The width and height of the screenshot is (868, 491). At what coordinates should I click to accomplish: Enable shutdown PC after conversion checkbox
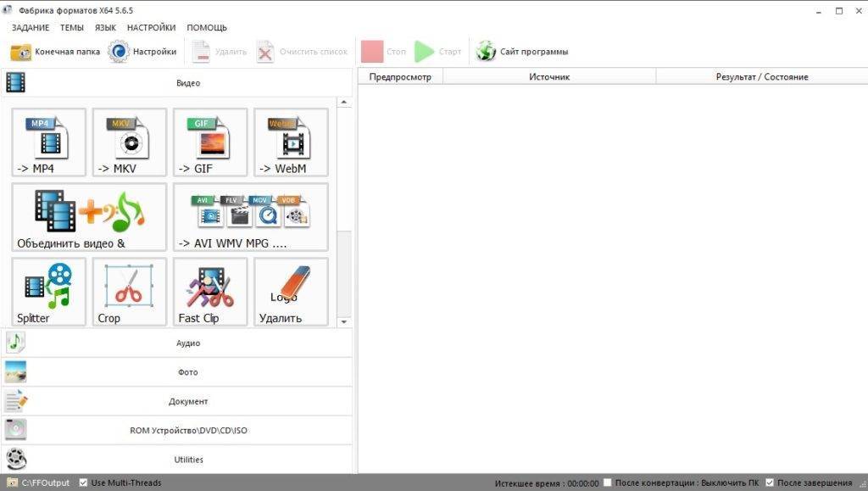point(607,483)
